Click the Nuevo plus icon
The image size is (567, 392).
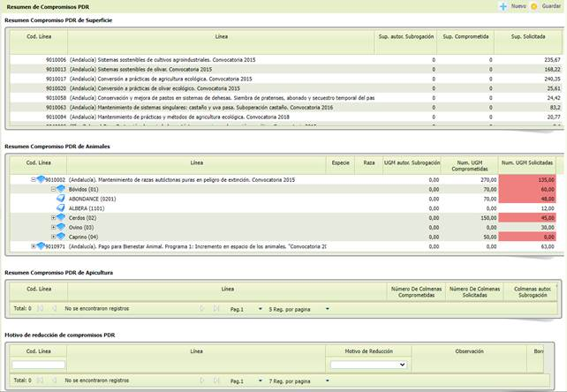coord(503,6)
